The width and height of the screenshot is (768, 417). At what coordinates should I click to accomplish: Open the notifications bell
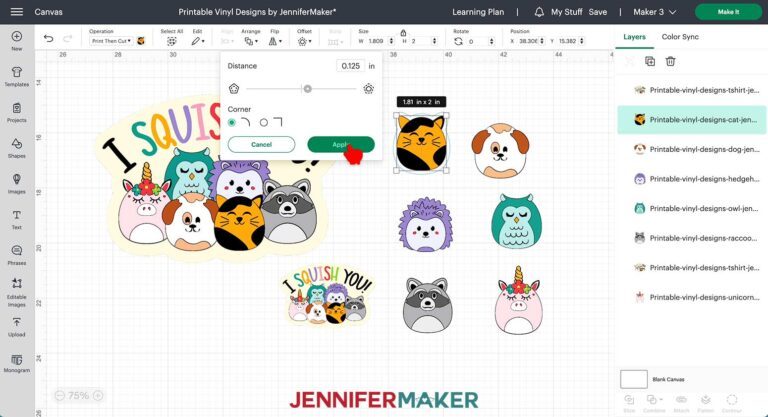pos(539,12)
